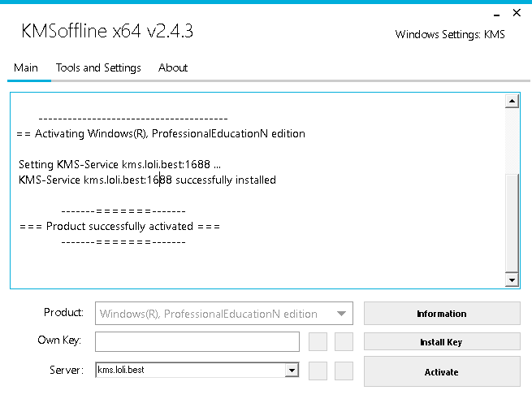Open the Tools and Settings tab
The image size is (532, 399).
pos(98,68)
